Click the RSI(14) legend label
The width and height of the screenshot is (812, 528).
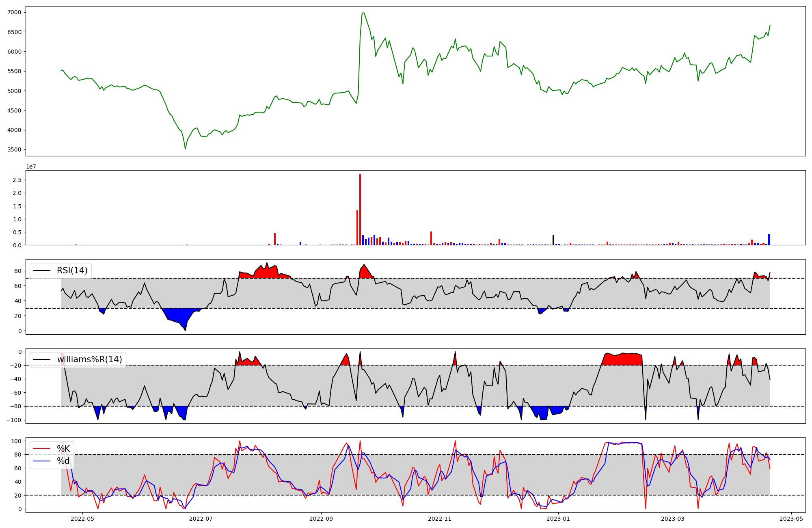point(72,270)
